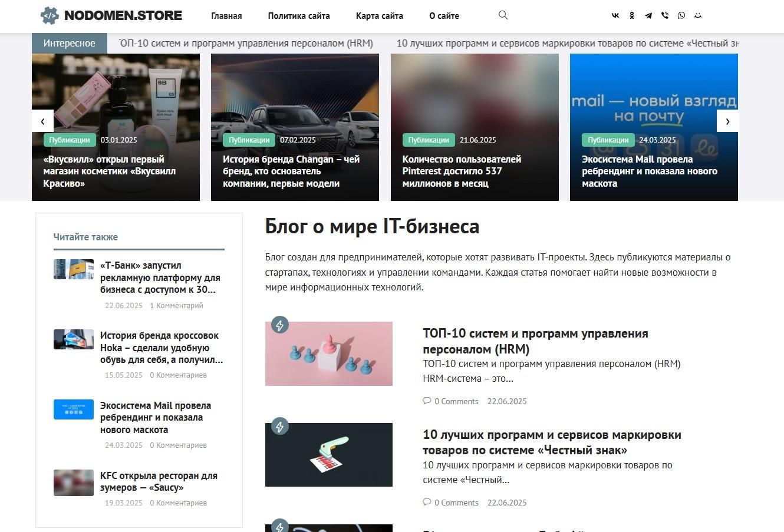The height and width of the screenshot is (532, 784).
Task: Click Публикации tag on Mail slide
Action: point(608,140)
